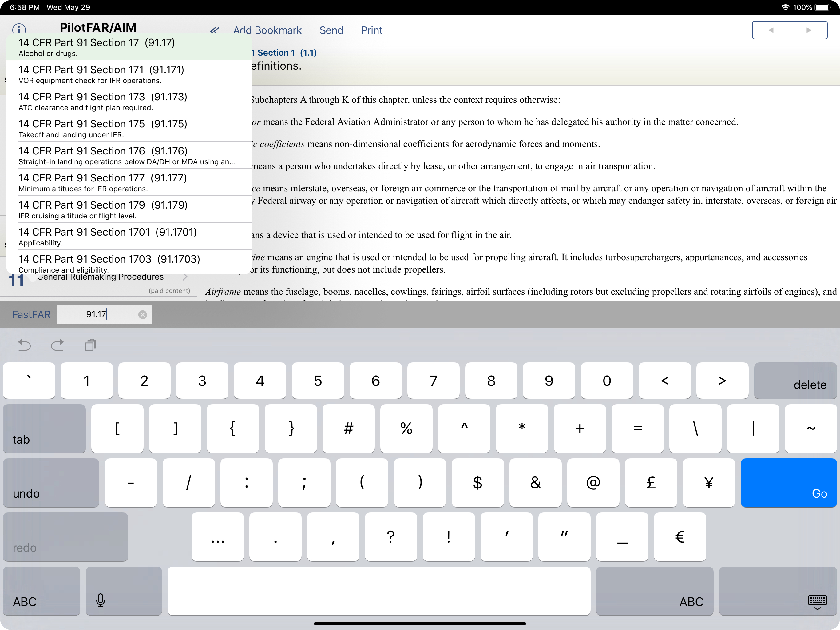
Task: Tap Send in the top toolbar
Action: (331, 30)
